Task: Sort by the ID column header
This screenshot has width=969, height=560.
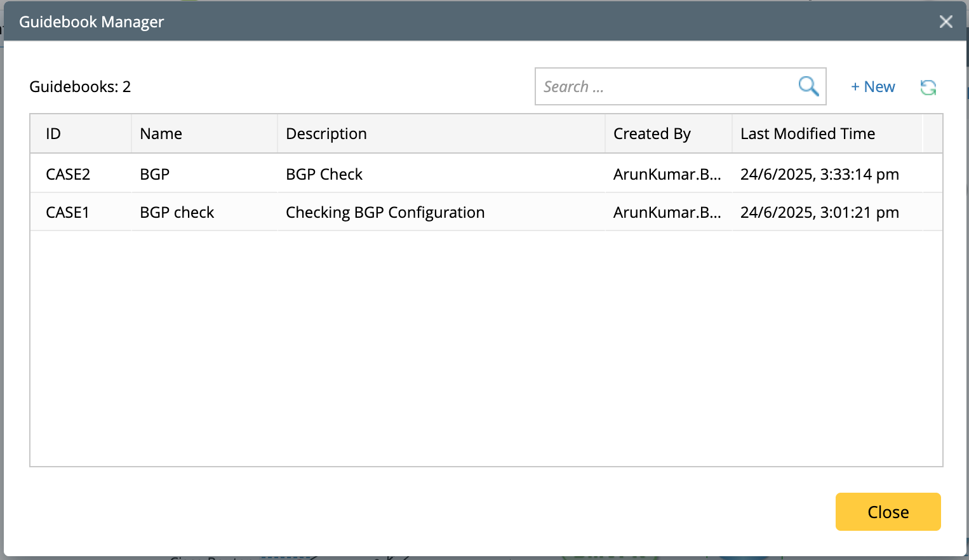Action: tap(53, 134)
